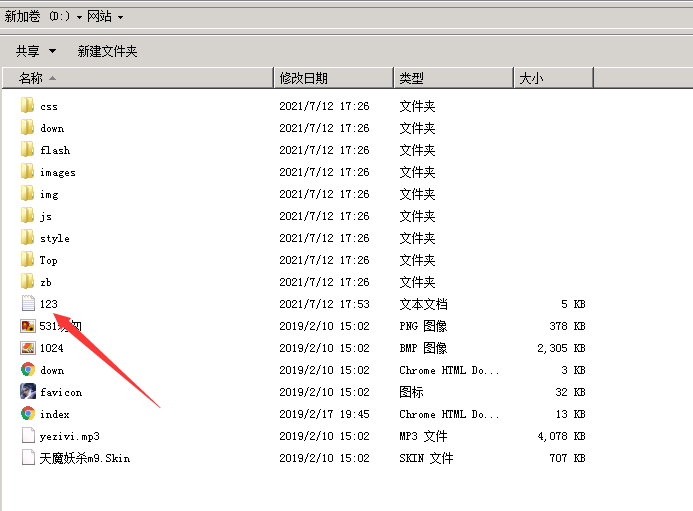Screen dimensions: 693x511
Task: Click the 1024 BMP image icon
Action: click(x=28, y=348)
